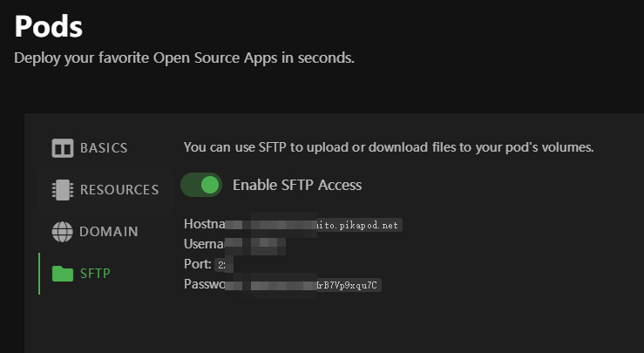Click the Hostname field label

click(205, 224)
